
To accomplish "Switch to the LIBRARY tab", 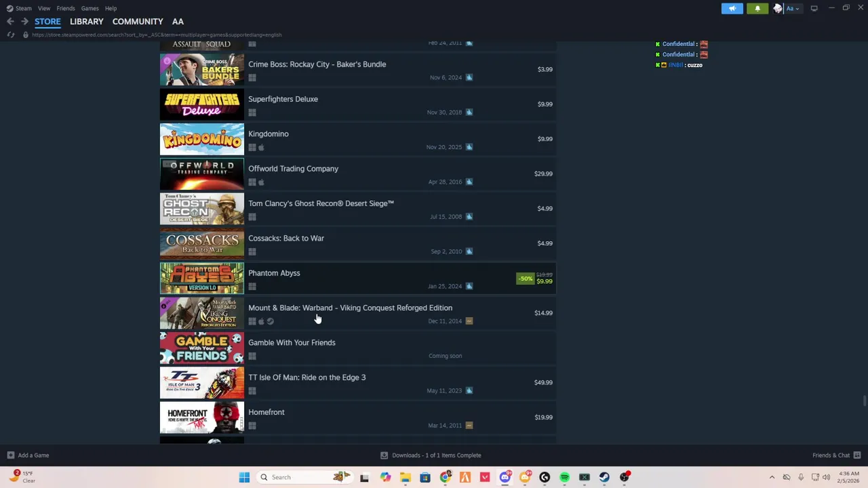I will click(x=87, y=22).
